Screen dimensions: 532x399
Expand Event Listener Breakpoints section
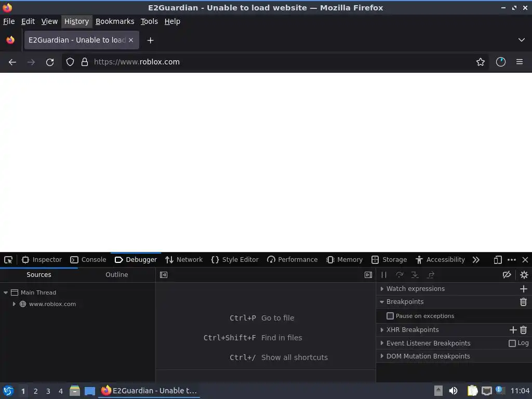click(x=382, y=343)
